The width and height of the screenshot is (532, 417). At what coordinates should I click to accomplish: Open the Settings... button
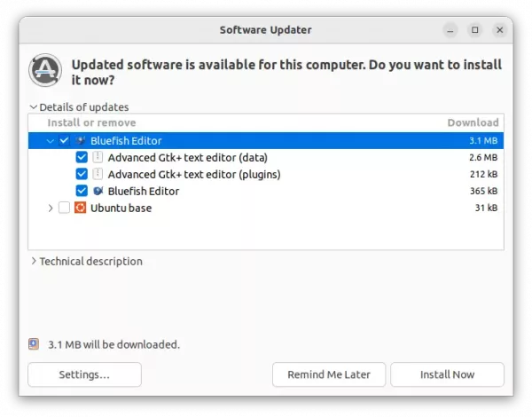click(84, 374)
